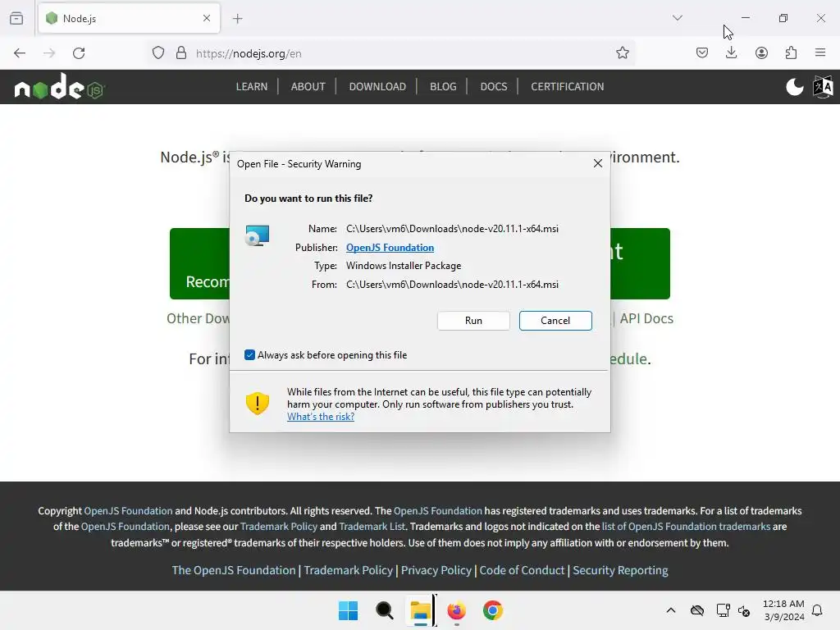Open the taskbar clock and date
This screenshot has width=840, height=630.
[783, 610]
